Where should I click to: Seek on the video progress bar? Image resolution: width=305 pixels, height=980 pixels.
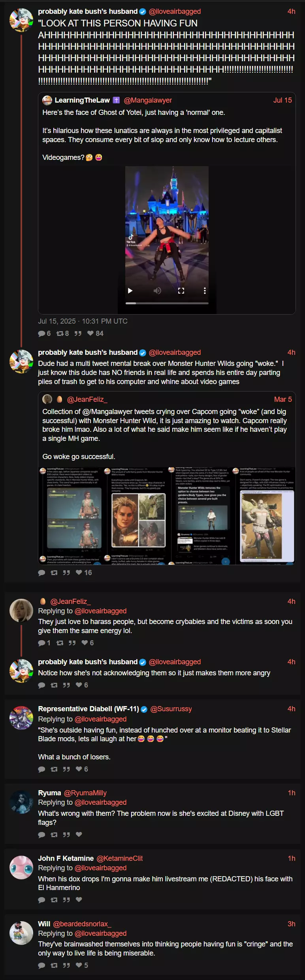tap(167, 303)
